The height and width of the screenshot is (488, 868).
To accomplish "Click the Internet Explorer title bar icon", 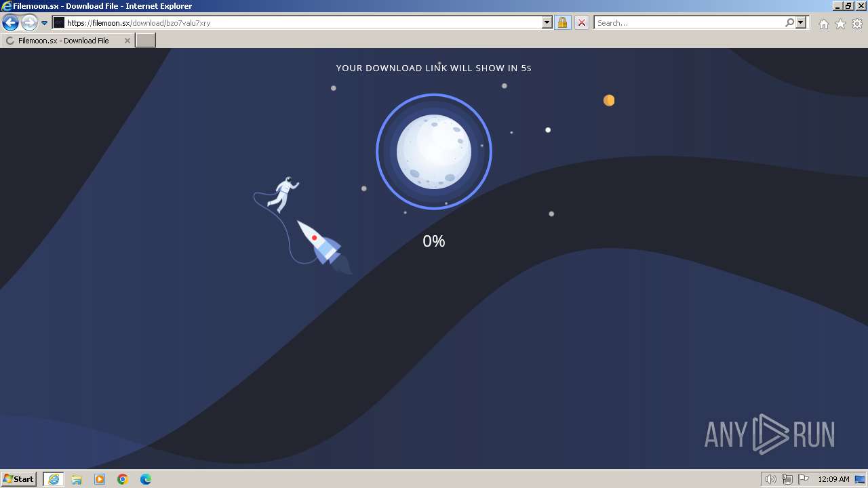I will (x=7, y=6).
